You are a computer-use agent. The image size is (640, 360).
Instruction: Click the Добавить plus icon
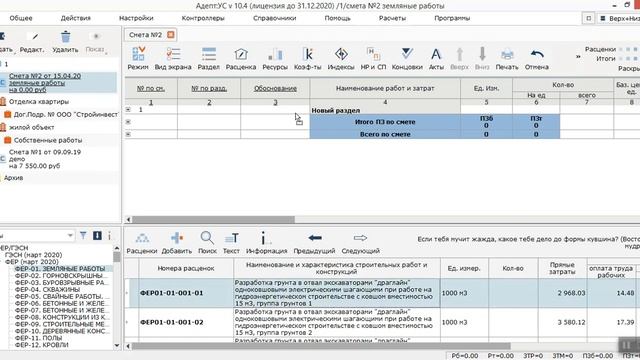(x=177, y=238)
